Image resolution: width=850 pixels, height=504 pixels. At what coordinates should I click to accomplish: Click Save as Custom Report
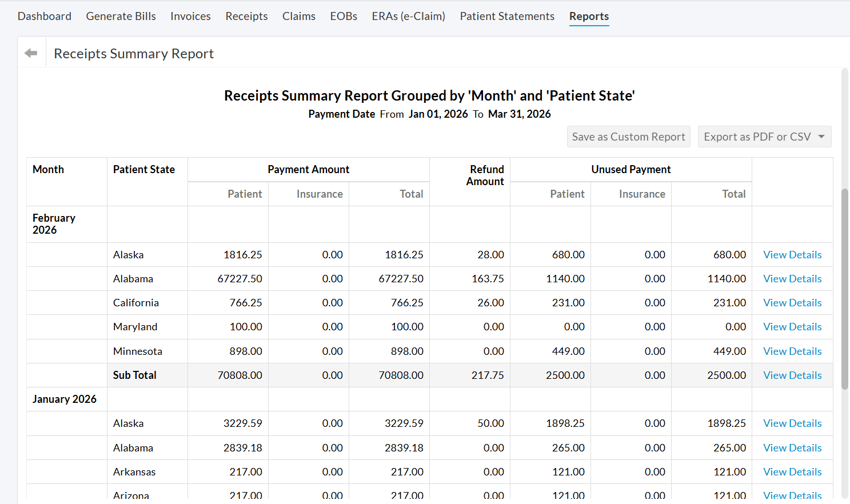(628, 137)
